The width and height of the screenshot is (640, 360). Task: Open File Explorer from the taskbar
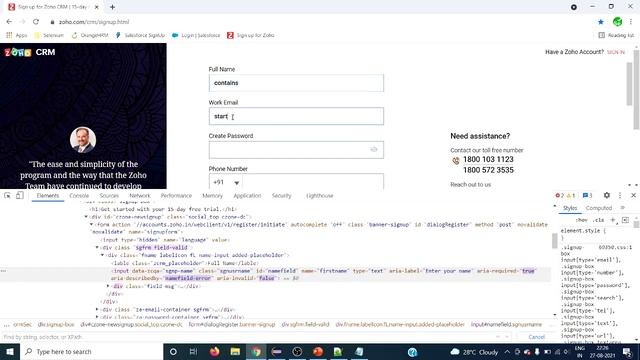click(x=235, y=351)
